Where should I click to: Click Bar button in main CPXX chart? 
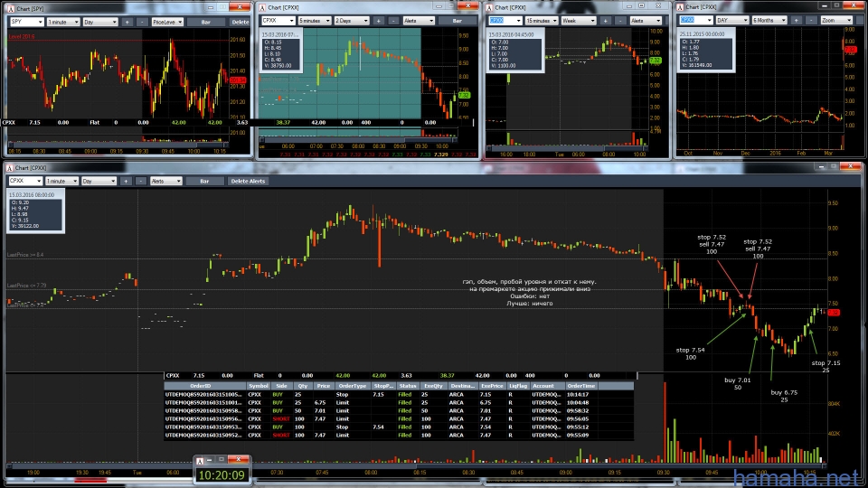[204, 181]
